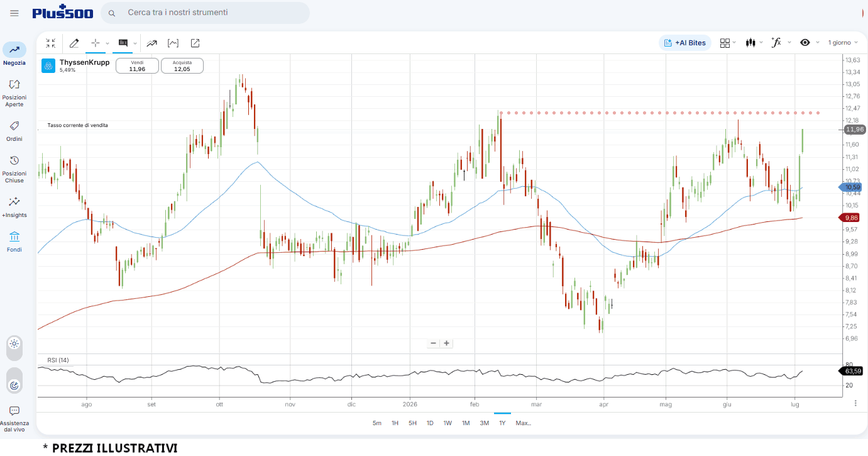The width and height of the screenshot is (868, 456).
Task: Open the chart grid layout dropdown
Action: click(728, 43)
